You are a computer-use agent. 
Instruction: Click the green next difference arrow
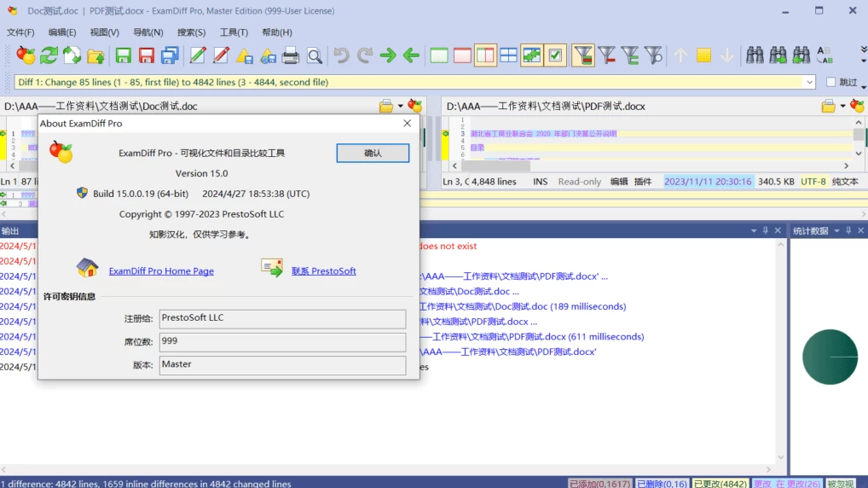(x=388, y=56)
